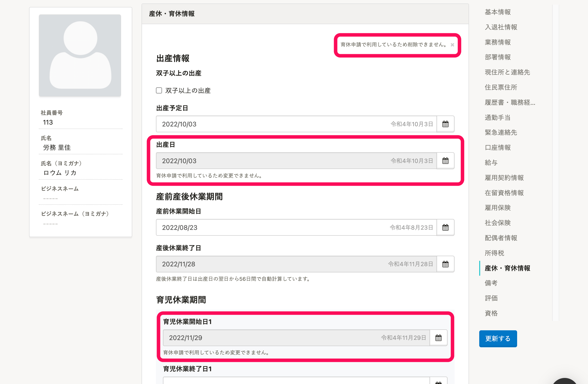Click the employee profile photo placeholder
Screen dimensions: 588x384
coord(80,56)
